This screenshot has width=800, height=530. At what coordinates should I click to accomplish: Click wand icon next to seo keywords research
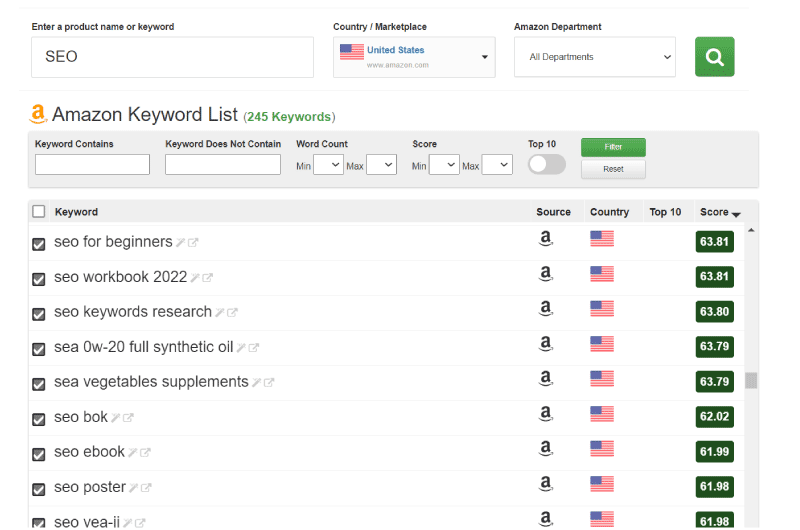click(219, 312)
